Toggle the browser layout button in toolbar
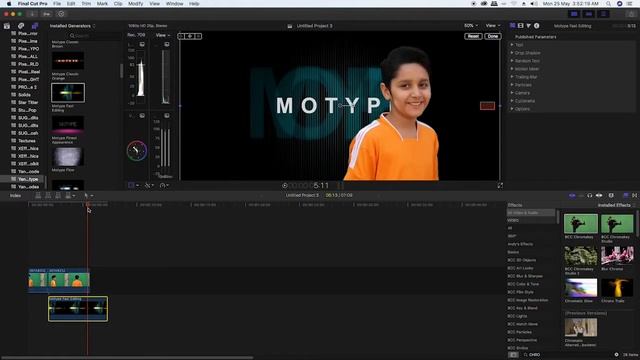Viewport: 640px width, 360px height. click(x=574, y=14)
